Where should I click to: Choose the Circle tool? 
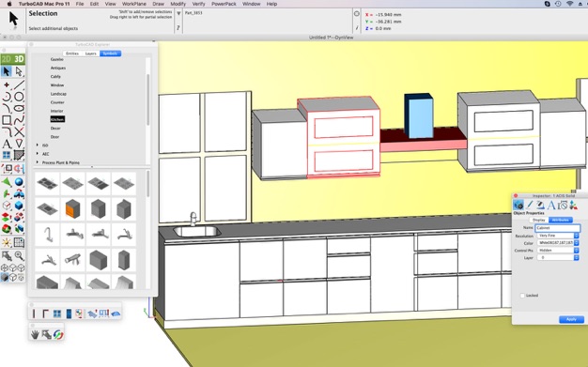(19, 97)
